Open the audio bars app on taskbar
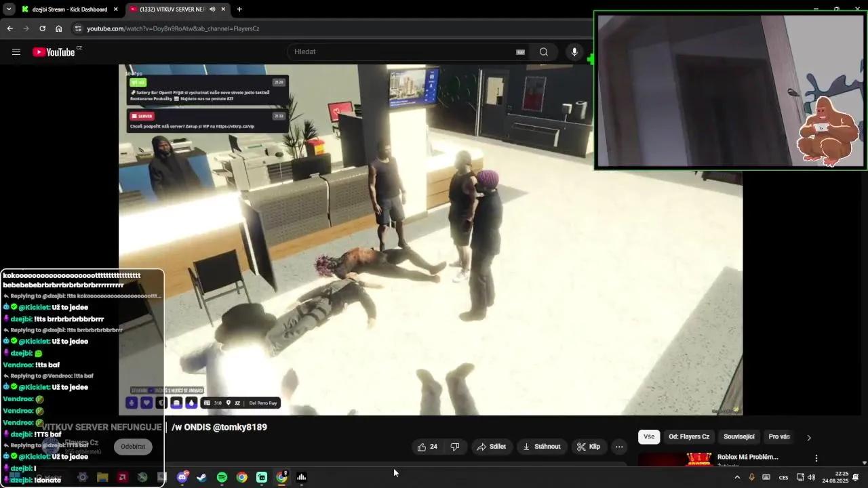This screenshot has width=868, height=488. [x=301, y=477]
